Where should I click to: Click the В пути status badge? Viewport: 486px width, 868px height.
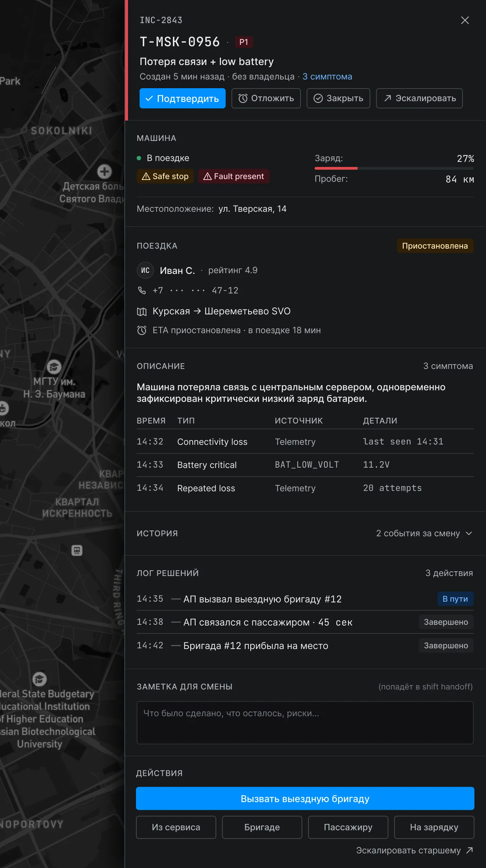click(x=455, y=599)
